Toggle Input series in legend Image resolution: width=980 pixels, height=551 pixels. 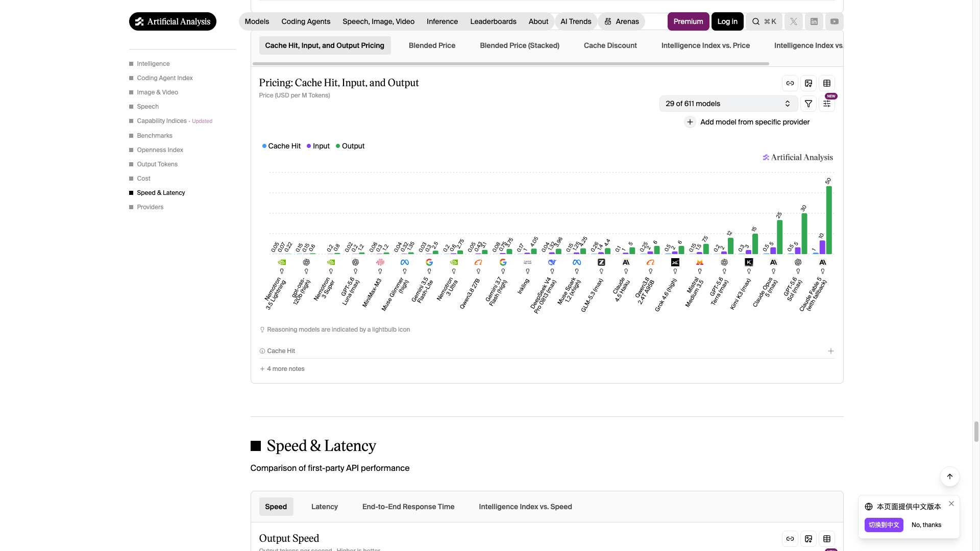tap(318, 146)
